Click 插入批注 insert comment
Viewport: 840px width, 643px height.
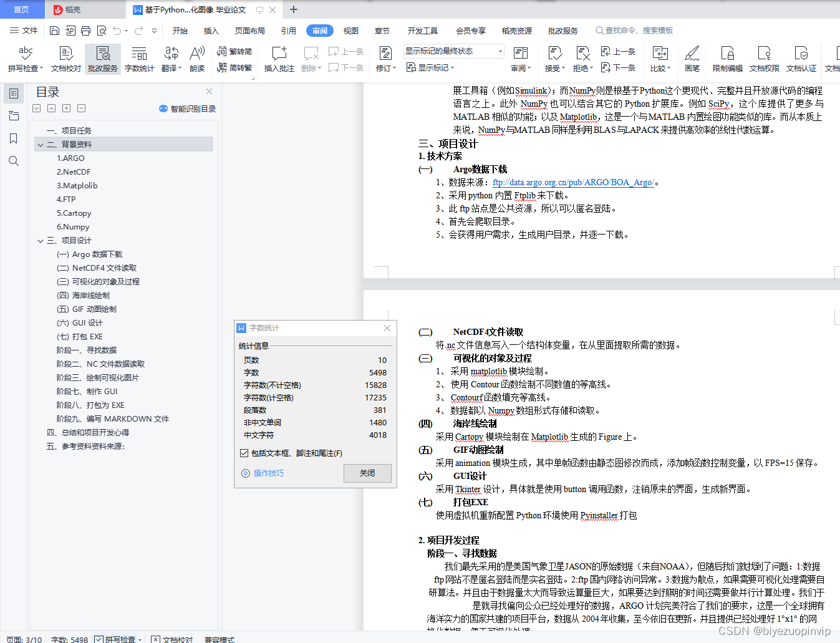coord(279,59)
